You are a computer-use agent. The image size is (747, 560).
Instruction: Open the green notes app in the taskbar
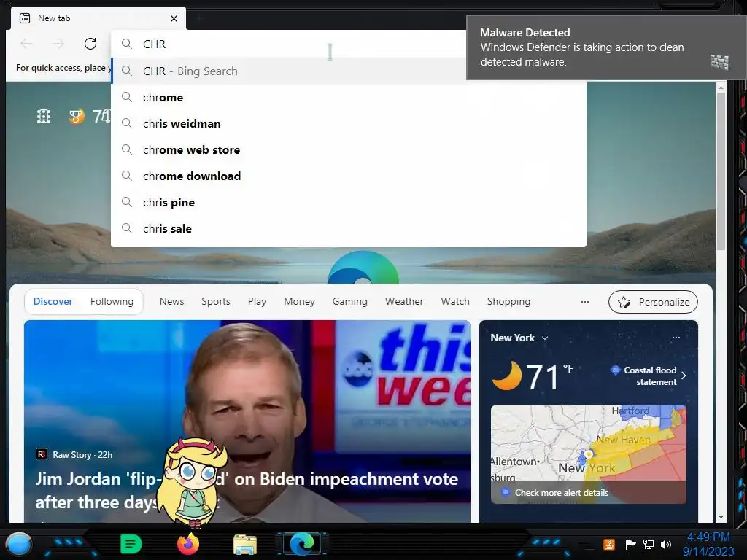[131, 544]
